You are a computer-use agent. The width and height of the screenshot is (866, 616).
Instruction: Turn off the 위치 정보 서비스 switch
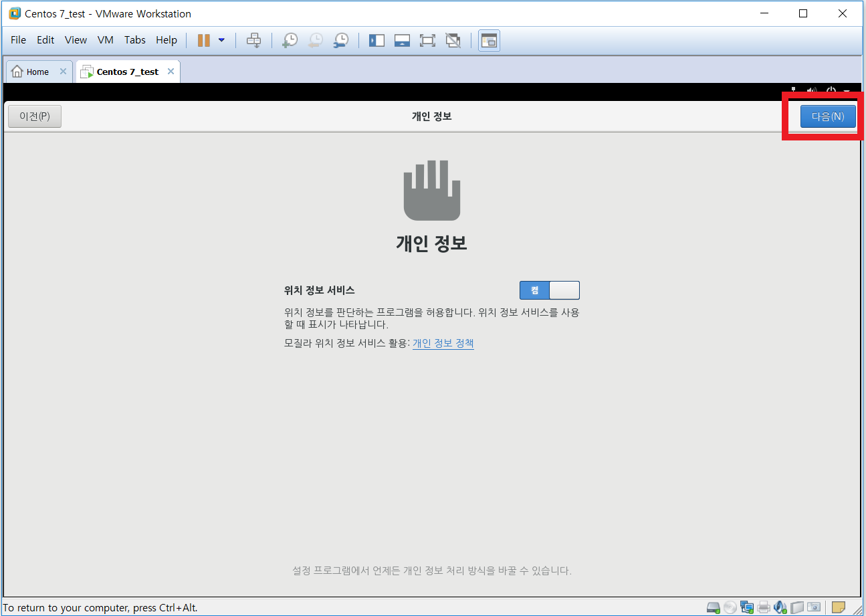[x=550, y=290]
